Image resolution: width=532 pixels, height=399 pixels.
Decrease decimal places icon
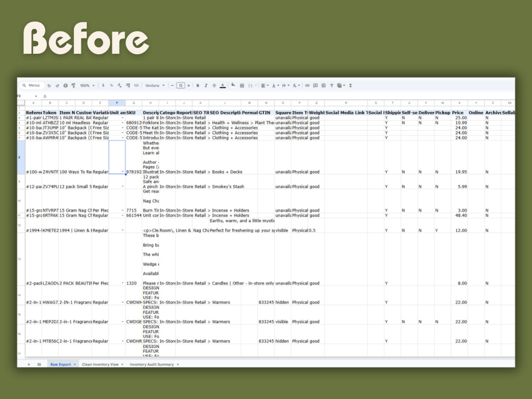[x=119, y=86]
